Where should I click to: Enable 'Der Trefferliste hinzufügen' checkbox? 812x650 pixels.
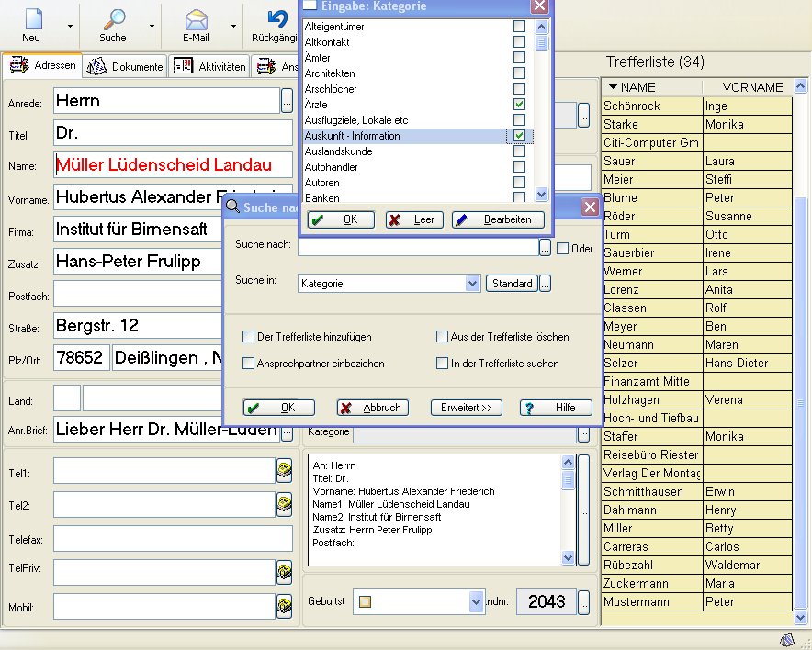click(x=248, y=337)
